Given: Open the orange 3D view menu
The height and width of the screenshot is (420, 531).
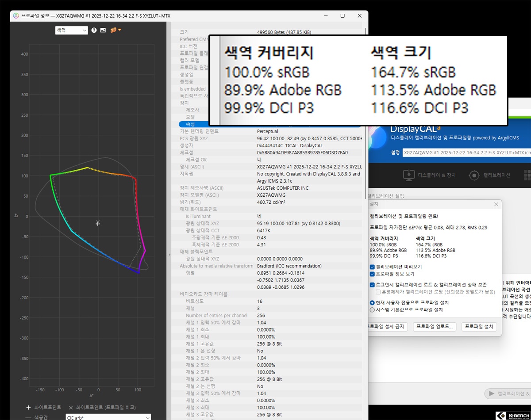Looking at the screenshot, I should [x=115, y=30].
